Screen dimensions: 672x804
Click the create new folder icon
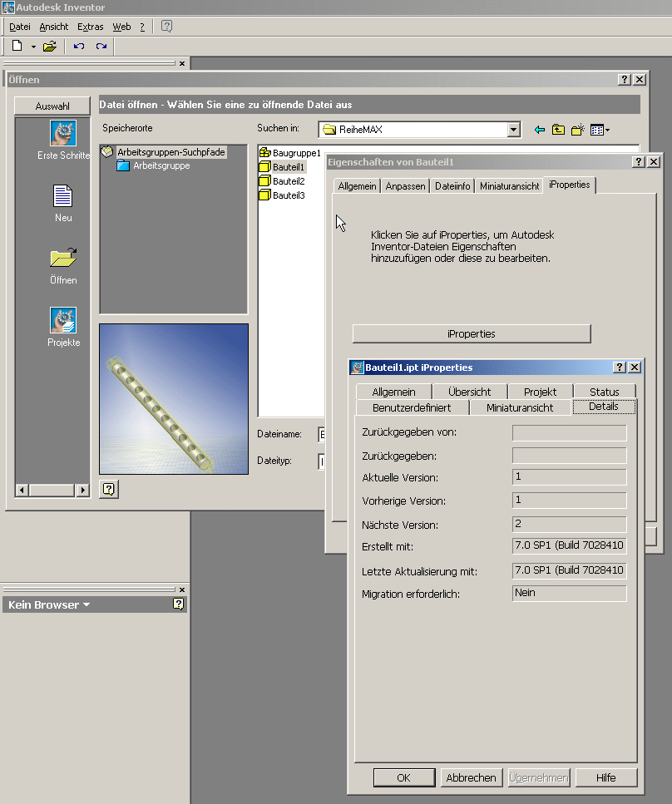[x=578, y=130]
